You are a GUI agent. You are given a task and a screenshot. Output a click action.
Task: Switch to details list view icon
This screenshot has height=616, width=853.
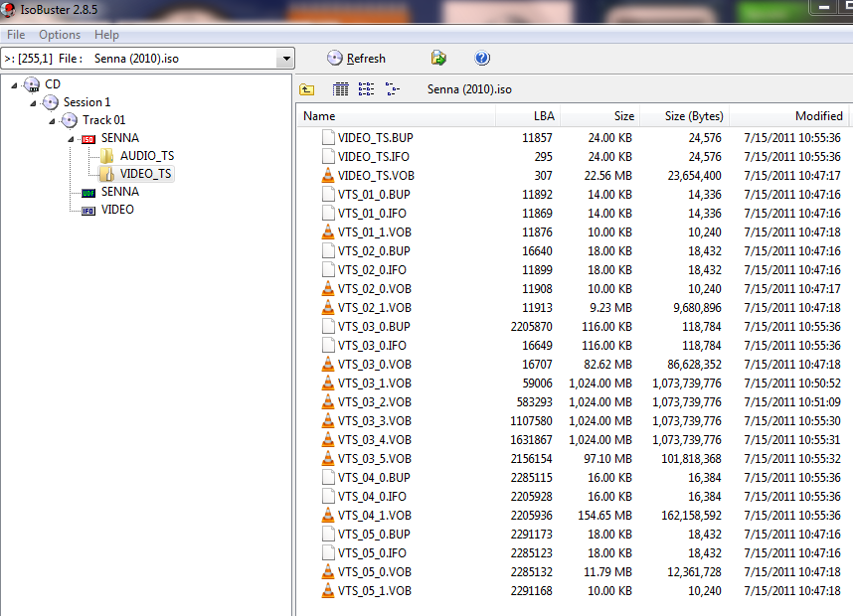tap(341, 89)
